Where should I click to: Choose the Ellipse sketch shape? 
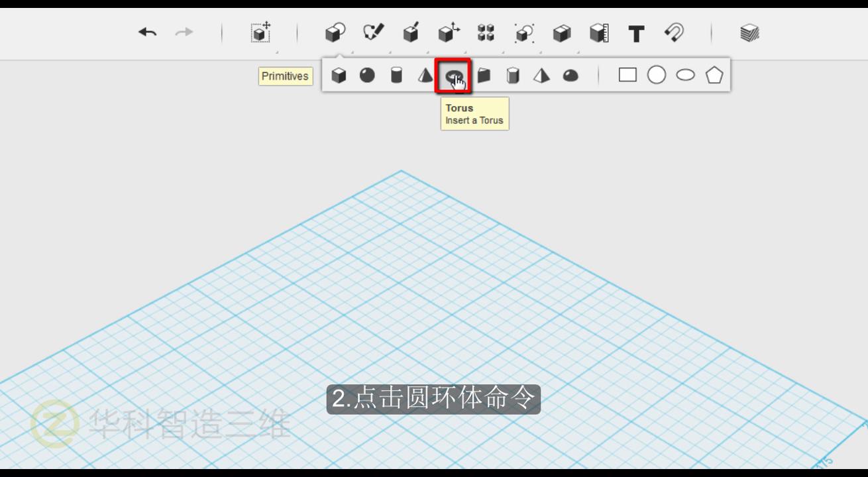point(685,75)
